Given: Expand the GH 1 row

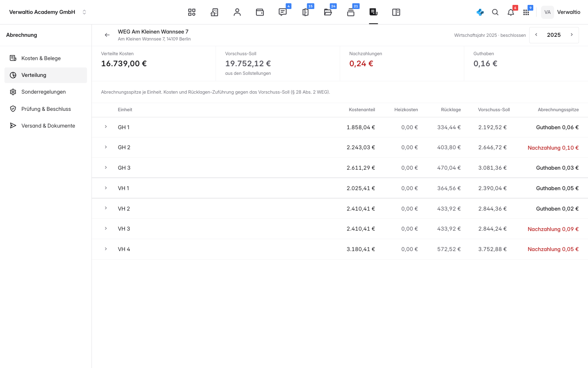Looking at the screenshot, I should pos(106,127).
